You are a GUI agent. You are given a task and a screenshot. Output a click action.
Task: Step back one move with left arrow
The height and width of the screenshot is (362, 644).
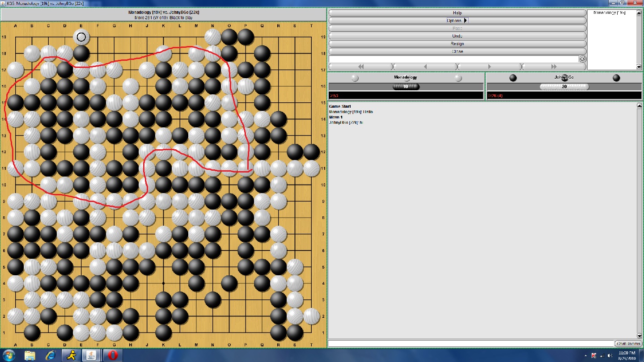coord(425,67)
